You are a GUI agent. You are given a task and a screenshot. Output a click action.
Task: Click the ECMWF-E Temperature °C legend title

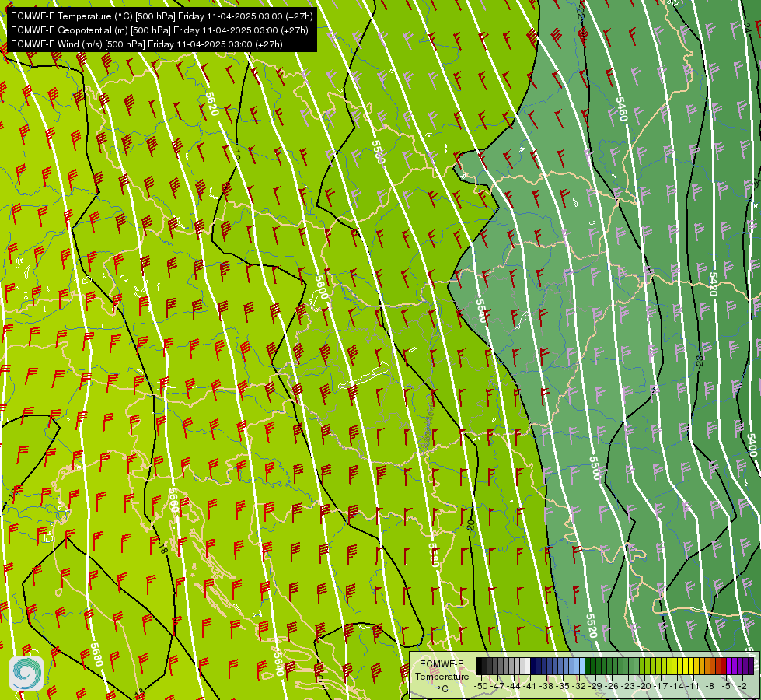coord(442,676)
